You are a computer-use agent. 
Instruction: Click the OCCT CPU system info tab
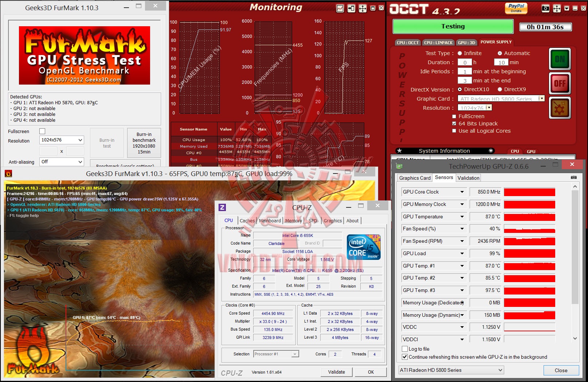point(515,151)
